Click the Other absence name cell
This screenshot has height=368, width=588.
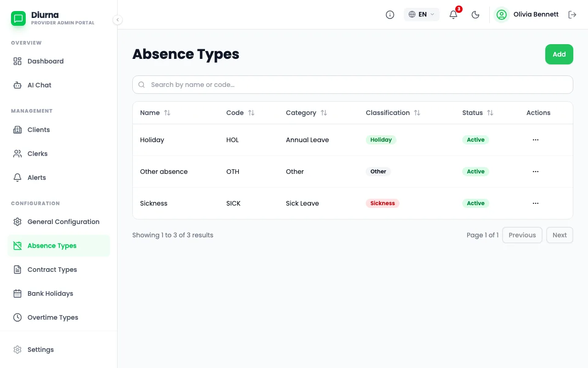click(164, 172)
